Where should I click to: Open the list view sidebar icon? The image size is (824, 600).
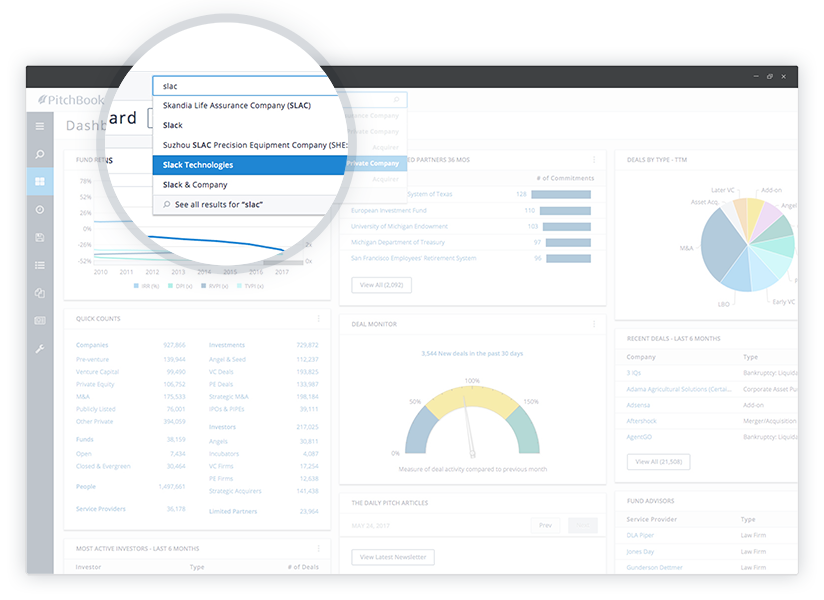(40, 265)
